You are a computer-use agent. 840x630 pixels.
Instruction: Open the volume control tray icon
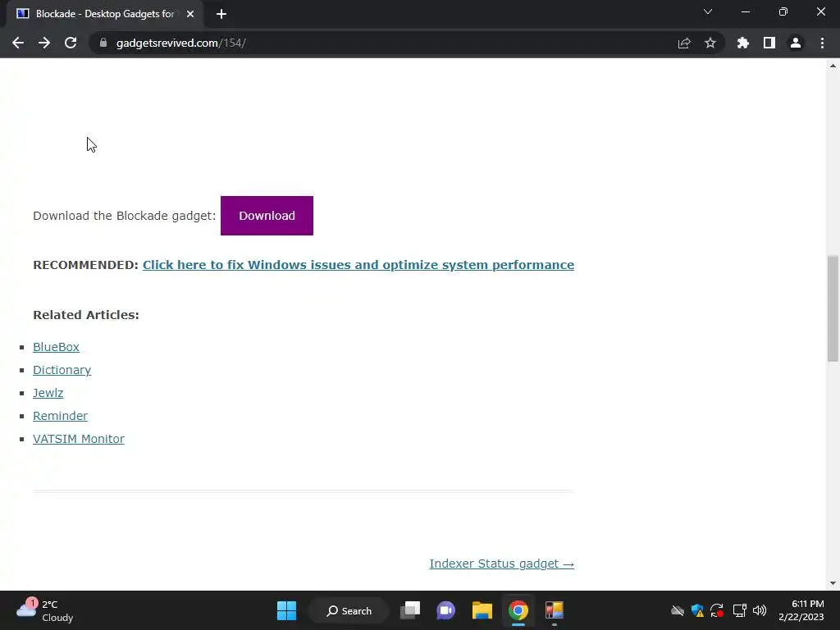760,610
